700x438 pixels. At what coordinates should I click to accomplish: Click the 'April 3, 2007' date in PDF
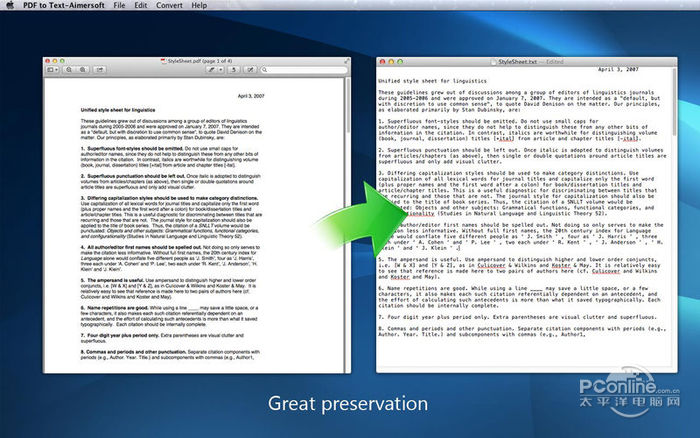coord(251,96)
